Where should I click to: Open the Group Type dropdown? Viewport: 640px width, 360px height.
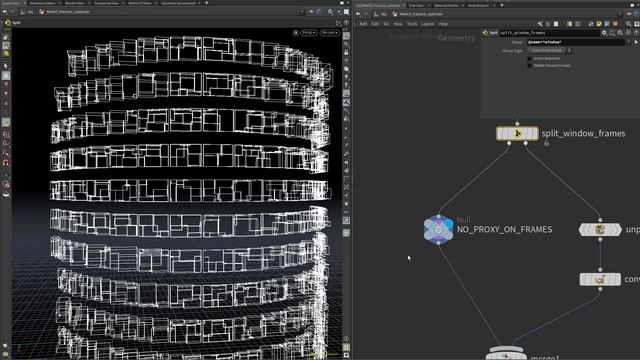pos(549,50)
